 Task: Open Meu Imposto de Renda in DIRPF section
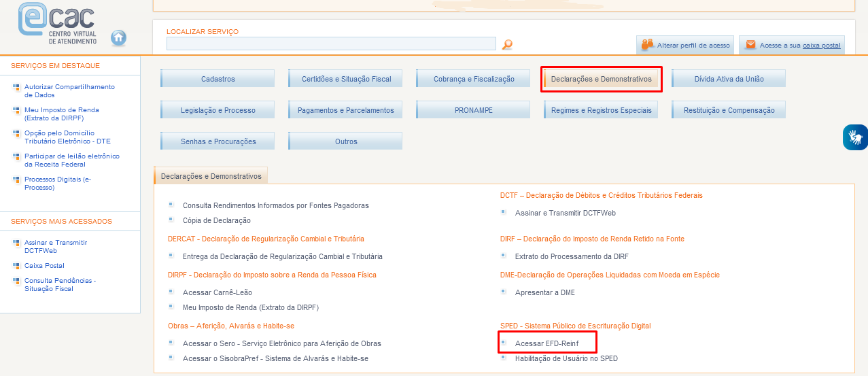[251, 307]
